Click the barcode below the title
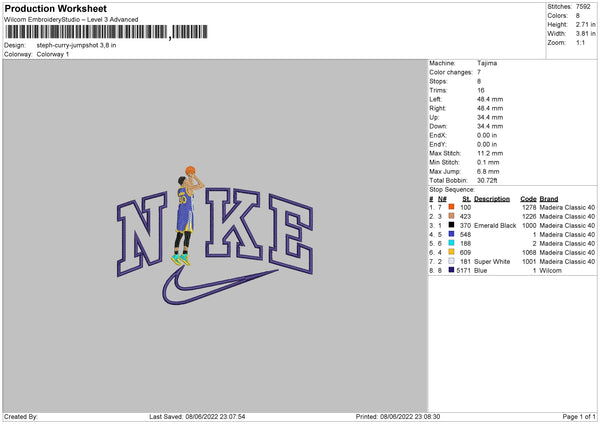This screenshot has height=424, width=600. coord(106,32)
